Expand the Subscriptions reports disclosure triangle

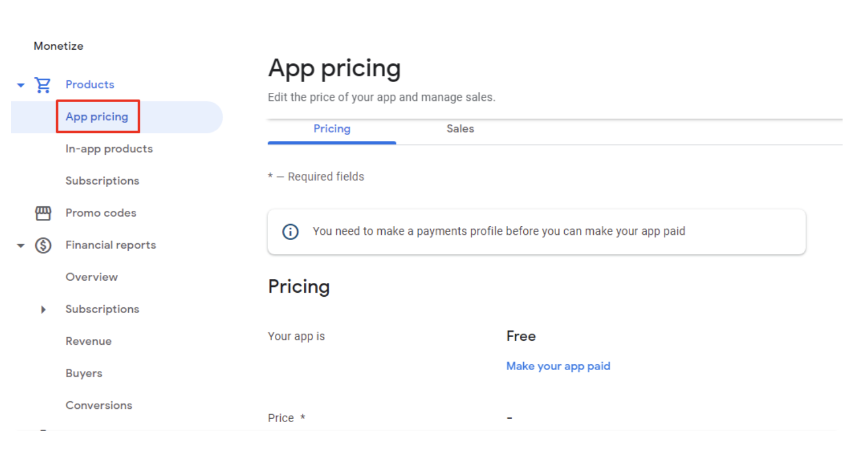(43, 309)
